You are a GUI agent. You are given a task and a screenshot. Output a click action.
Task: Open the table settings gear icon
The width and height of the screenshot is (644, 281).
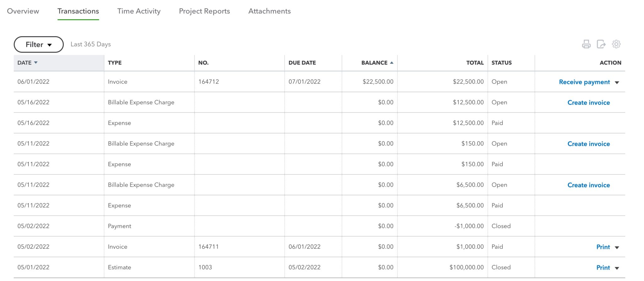616,44
